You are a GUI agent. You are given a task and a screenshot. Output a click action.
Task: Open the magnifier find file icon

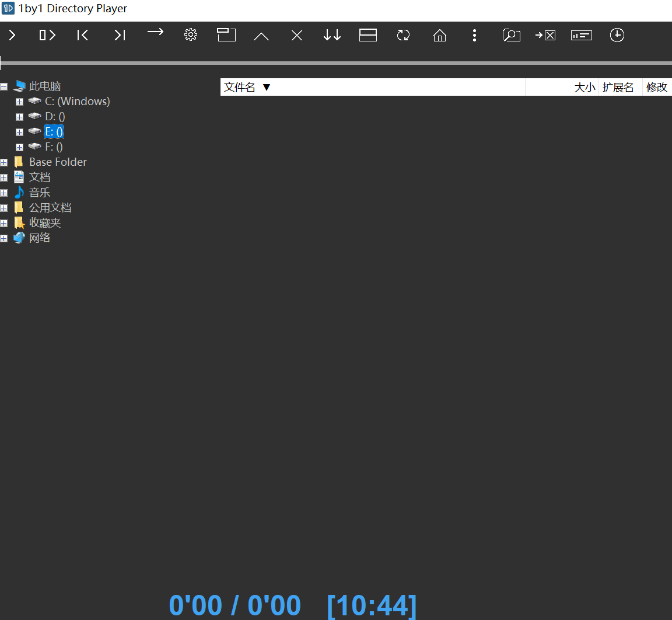click(x=511, y=36)
